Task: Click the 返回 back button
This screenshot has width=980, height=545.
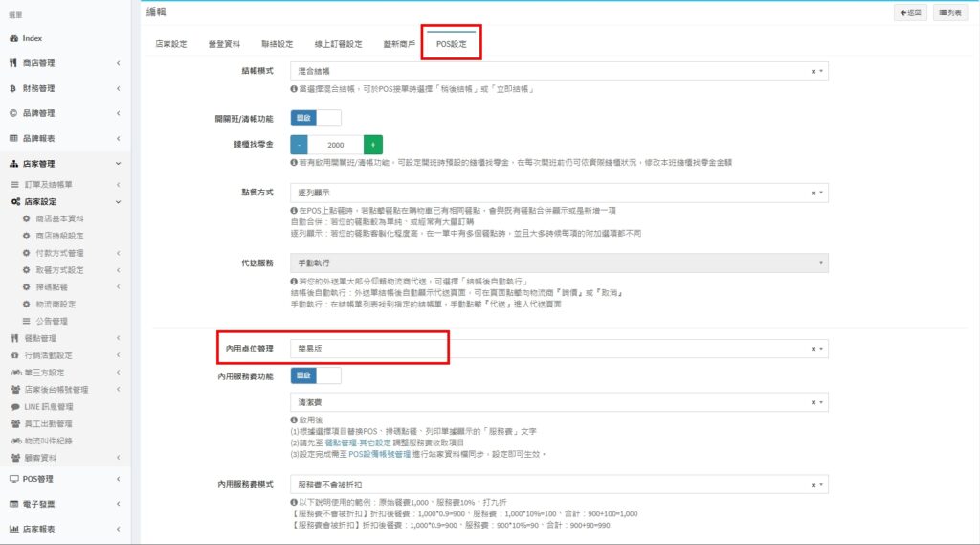Action: [x=909, y=12]
